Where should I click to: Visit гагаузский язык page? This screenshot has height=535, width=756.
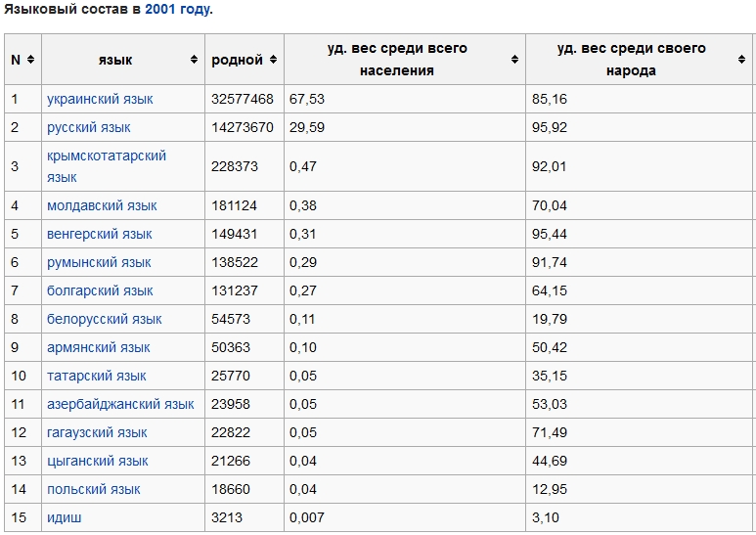tap(97, 432)
